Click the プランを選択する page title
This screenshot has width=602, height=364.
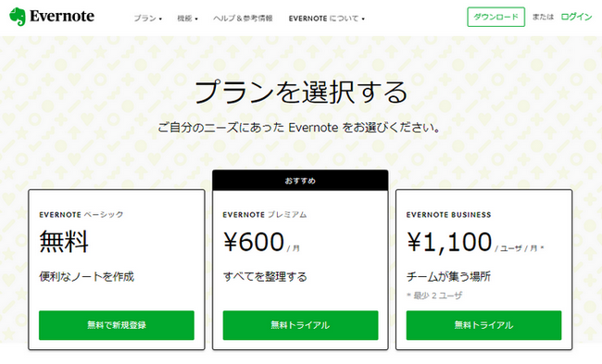point(301,92)
